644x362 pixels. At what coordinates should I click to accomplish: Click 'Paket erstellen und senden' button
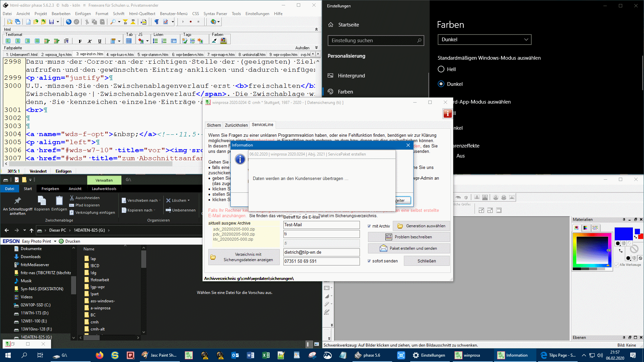[409, 248]
